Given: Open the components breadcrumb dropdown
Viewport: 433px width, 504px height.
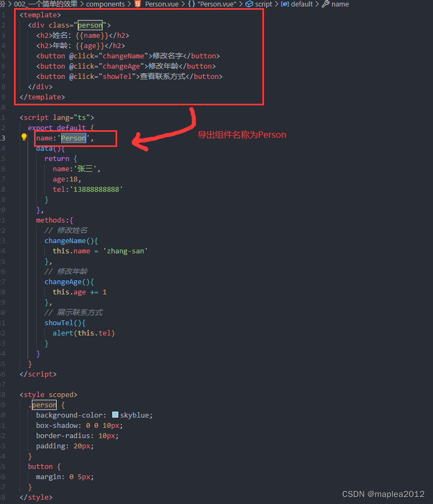Looking at the screenshot, I should point(106,4).
